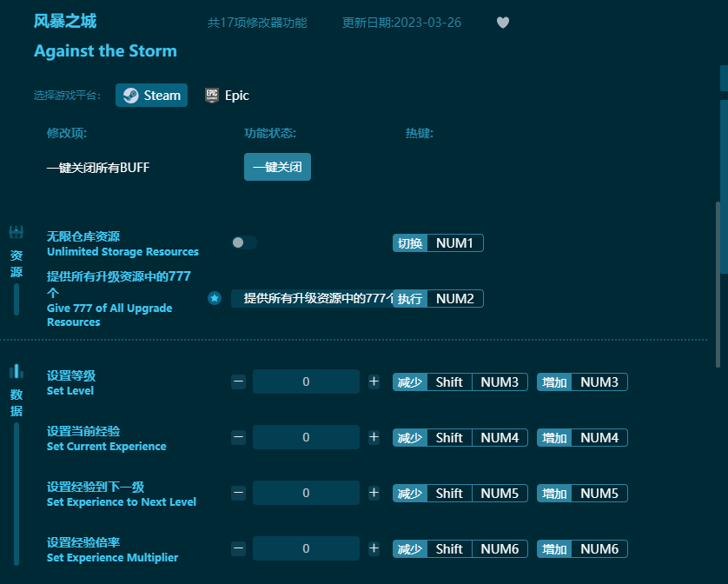728x584 pixels.
Task: Click 减少 Shift NUM6 hotkey button
Action: (x=460, y=548)
